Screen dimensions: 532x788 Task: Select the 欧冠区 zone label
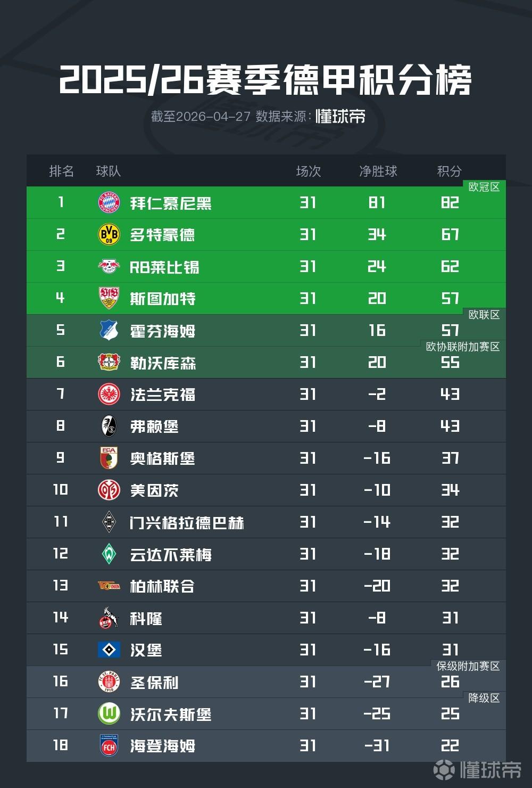[x=484, y=187]
